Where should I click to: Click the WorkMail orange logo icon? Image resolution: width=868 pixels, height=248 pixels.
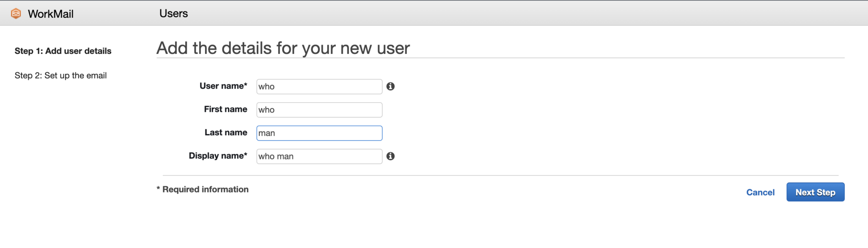(15, 13)
